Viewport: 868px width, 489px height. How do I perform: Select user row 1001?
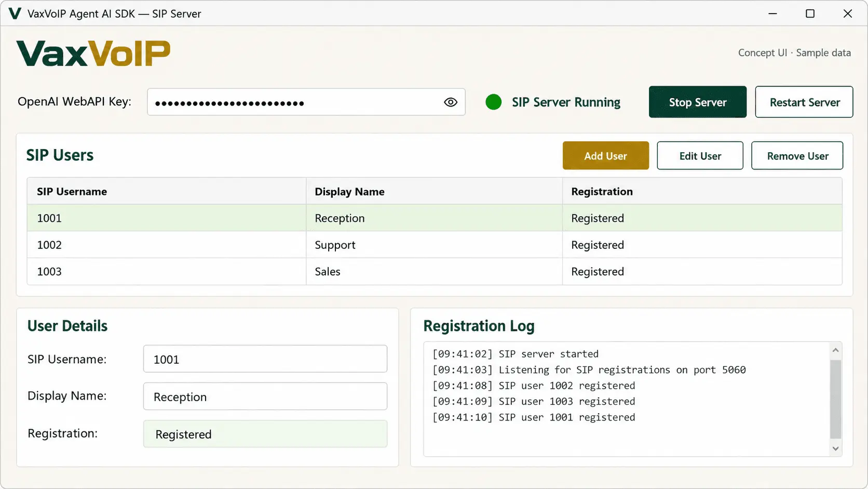click(x=435, y=218)
